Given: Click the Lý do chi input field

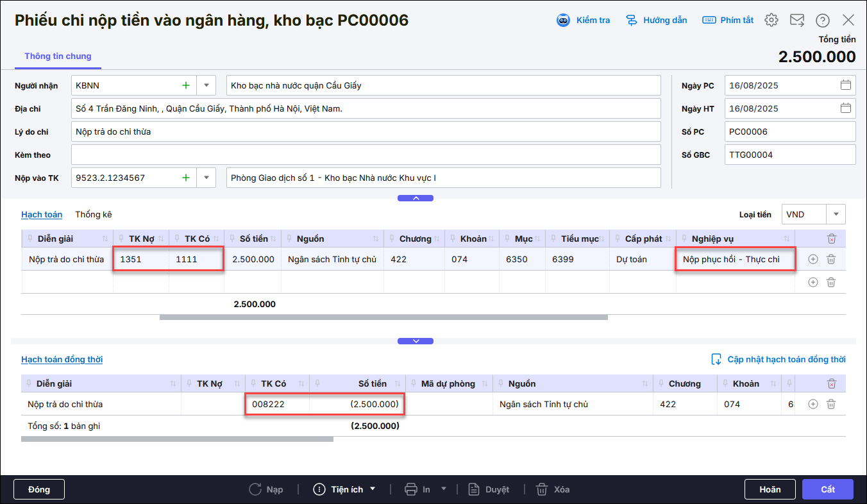Looking at the screenshot, I should [x=366, y=132].
